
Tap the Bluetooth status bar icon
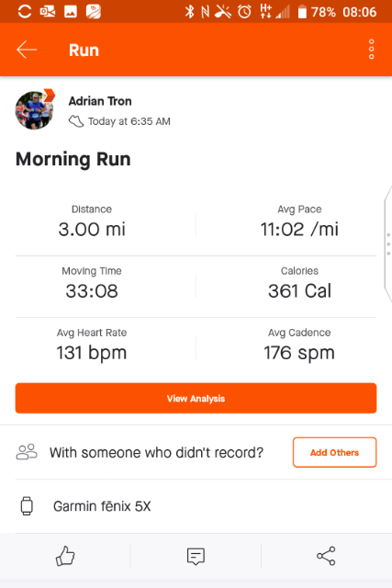190,12
